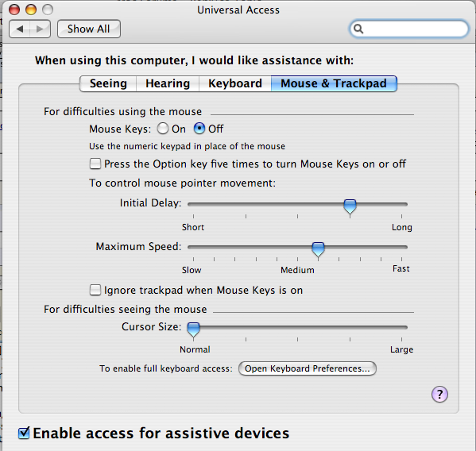
Task: Click the Large label under Cursor Size
Action: coord(401,349)
